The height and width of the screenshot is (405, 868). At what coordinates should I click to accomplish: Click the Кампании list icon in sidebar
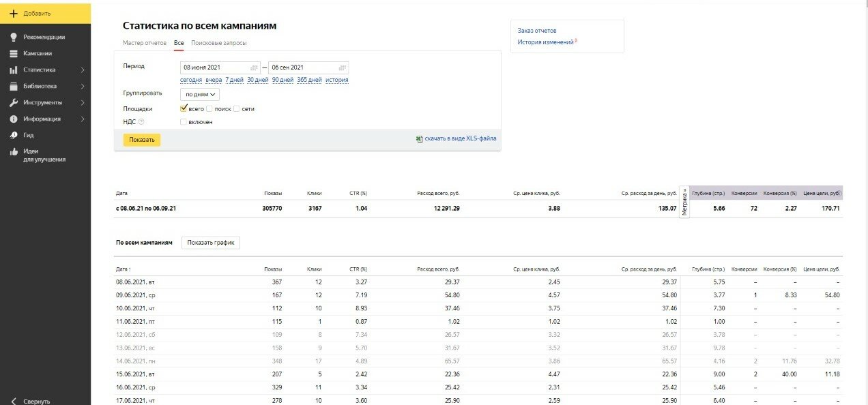coord(14,53)
